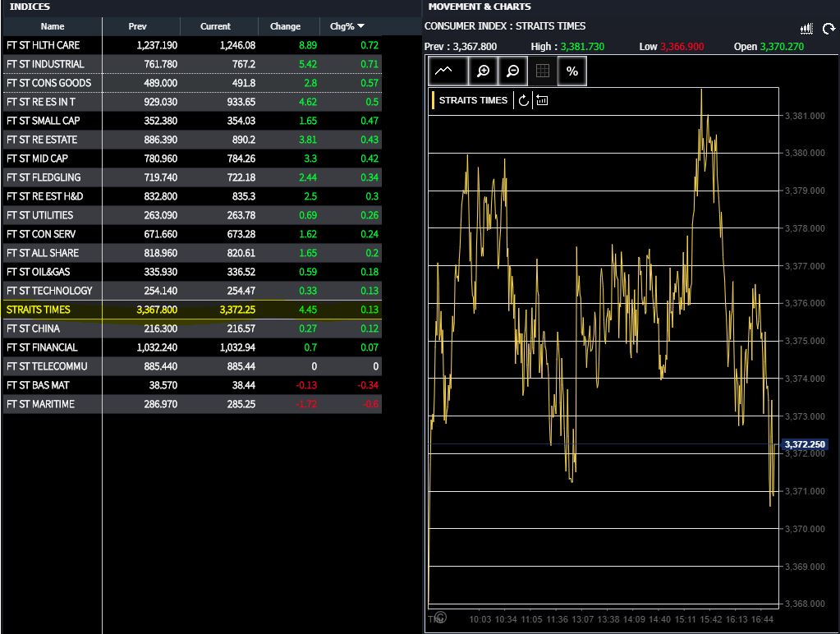Viewport: 840px width, 634px height.
Task: Select the FT ST INDUSTRIAL row
Action: [x=192, y=64]
